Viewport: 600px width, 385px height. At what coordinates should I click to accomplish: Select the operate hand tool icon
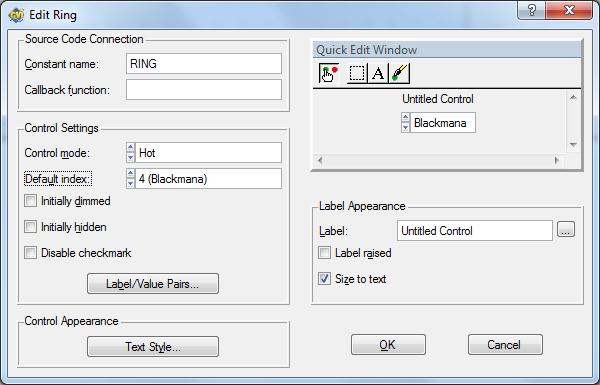[x=329, y=73]
